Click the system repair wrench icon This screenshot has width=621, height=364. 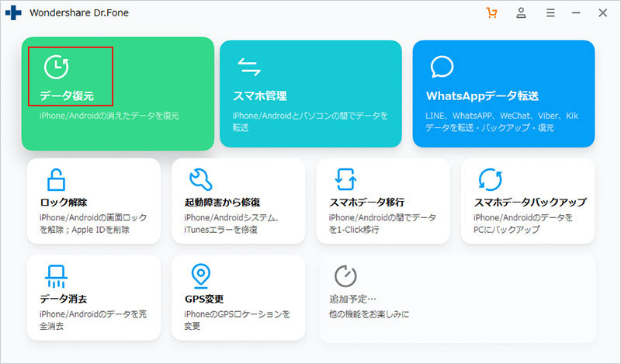click(x=201, y=179)
